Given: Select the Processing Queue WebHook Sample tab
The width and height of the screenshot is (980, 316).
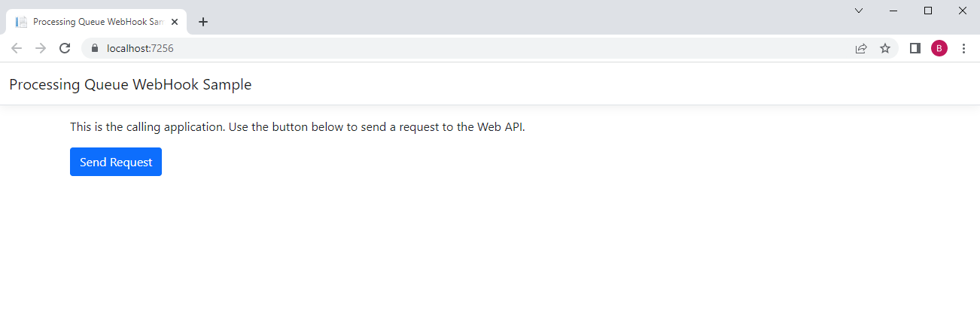Looking at the screenshot, I should click(x=96, y=22).
